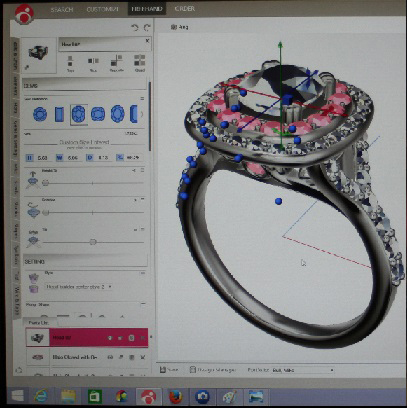
Task: Collapse the tilt slider section
Action: point(142,229)
